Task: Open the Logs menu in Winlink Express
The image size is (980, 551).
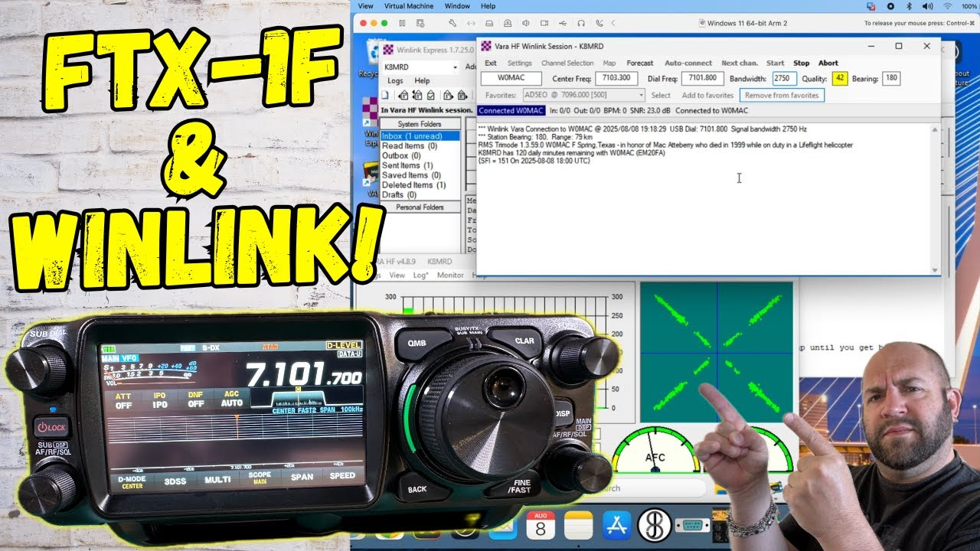Action: [x=396, y=81]
